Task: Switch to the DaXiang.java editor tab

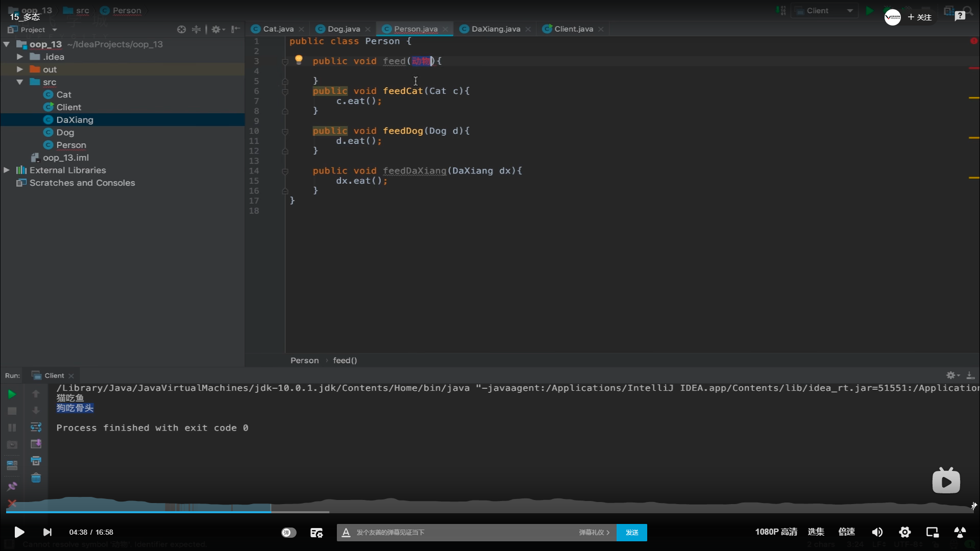Action: click(x=495, y=29)
